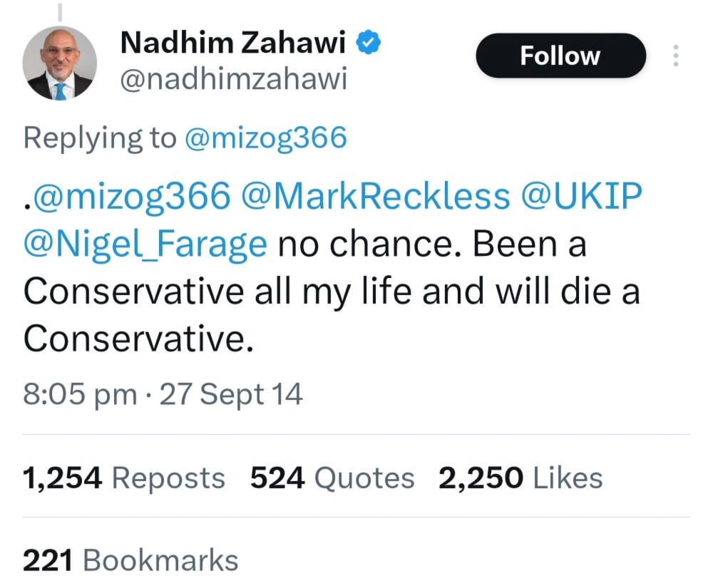The image size is (713, 588).
Task: Click the 221 Bookmarks count
Action: [x=130, y=560]
